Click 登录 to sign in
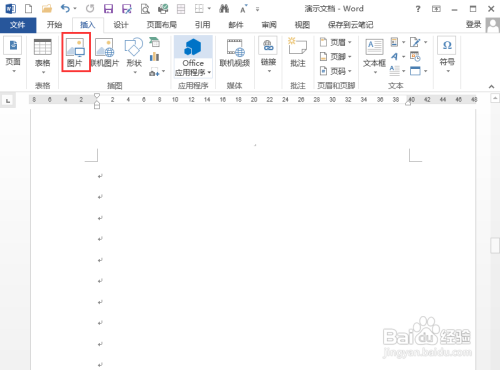The width and height of the screenshot is (500, 370). click(x=473, y=24)
